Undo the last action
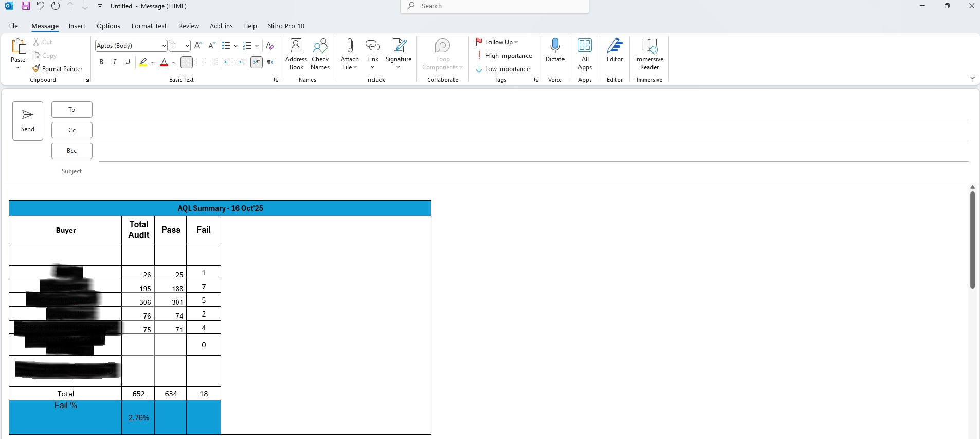 (x=40, y=6)
